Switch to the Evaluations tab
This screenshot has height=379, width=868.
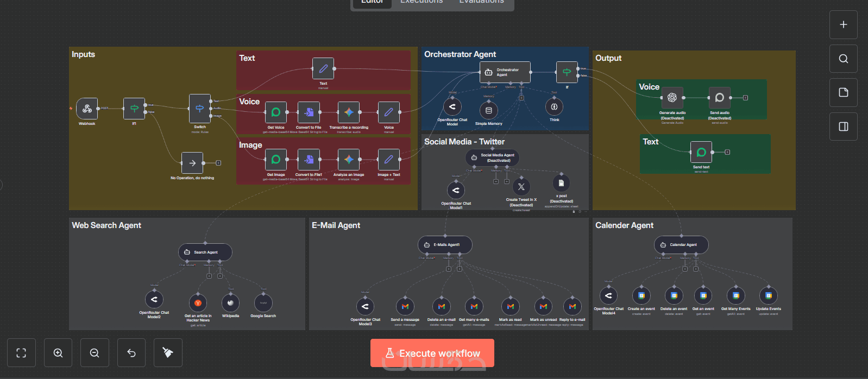[481, 2]
